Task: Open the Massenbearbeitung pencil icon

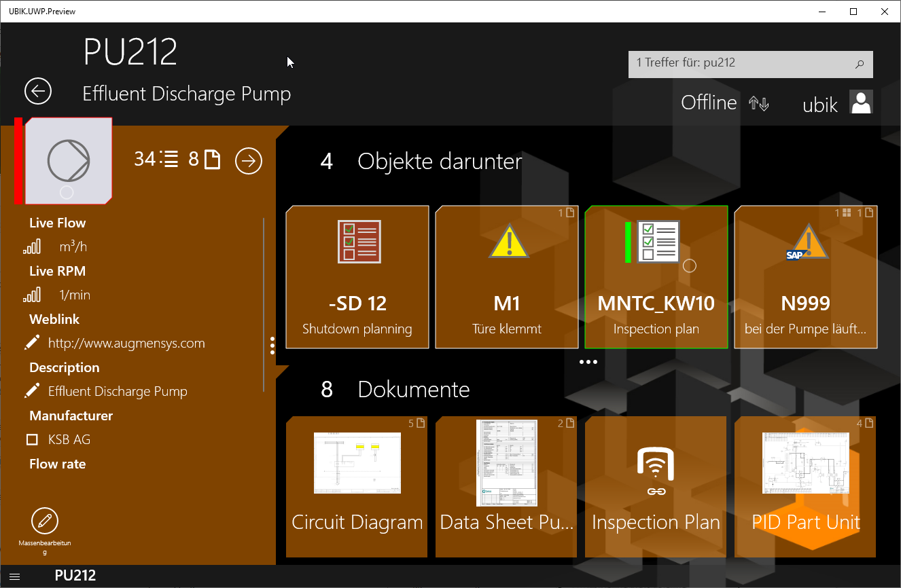Action: pyautogui.click(x=45, y=521)
